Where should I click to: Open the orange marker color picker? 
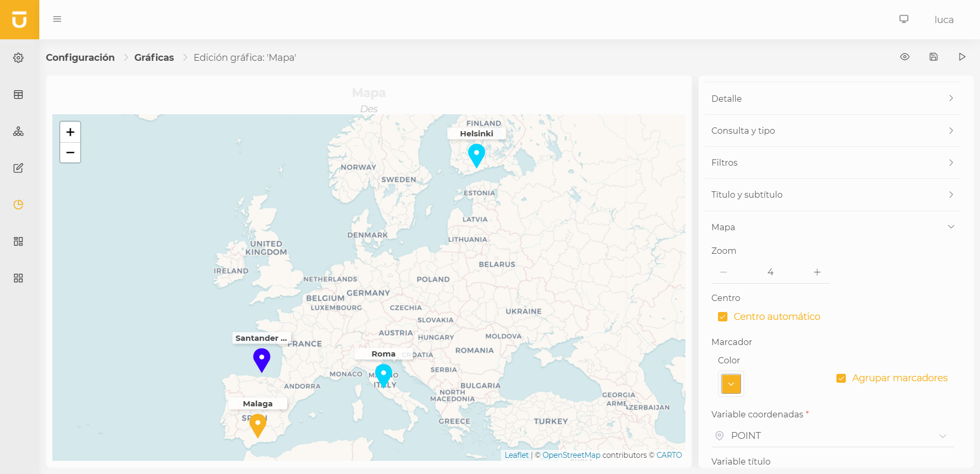click(x=731, y=384)
